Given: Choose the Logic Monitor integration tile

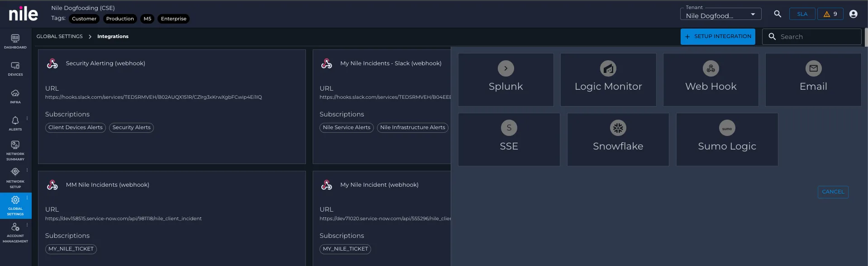Looking at the screenshot, I should [608, 80].
